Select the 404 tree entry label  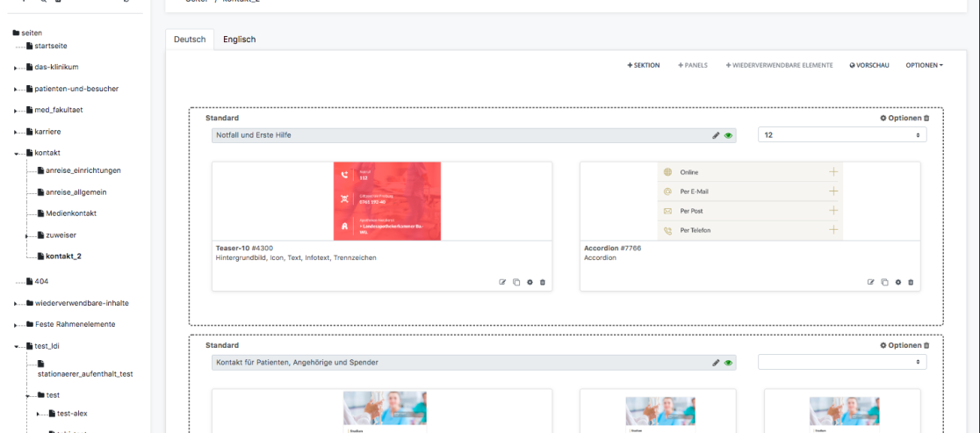click(41, 282)
